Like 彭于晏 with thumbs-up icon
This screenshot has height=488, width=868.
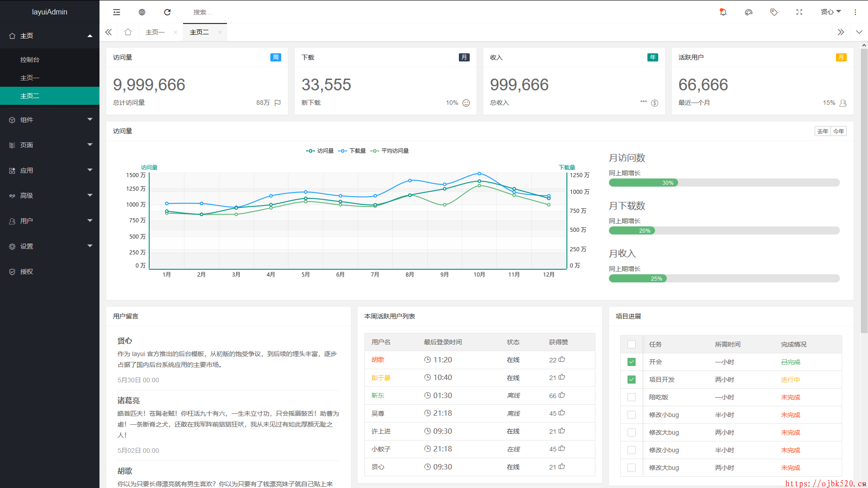(562, 377)
